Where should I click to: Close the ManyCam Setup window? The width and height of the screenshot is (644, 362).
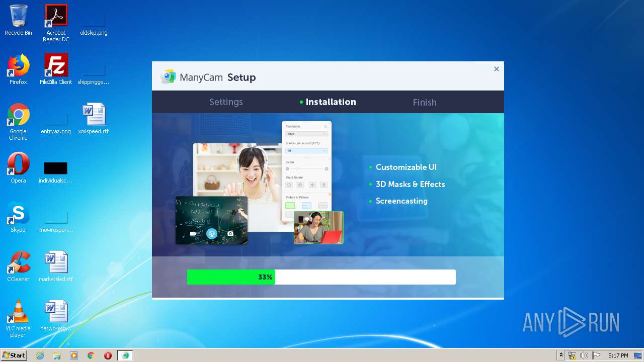pyautogui.click(x=496, y=69)
